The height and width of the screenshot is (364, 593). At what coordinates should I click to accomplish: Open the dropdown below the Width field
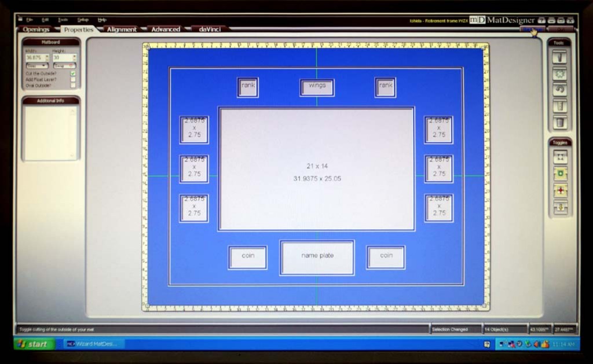[36, 66]
